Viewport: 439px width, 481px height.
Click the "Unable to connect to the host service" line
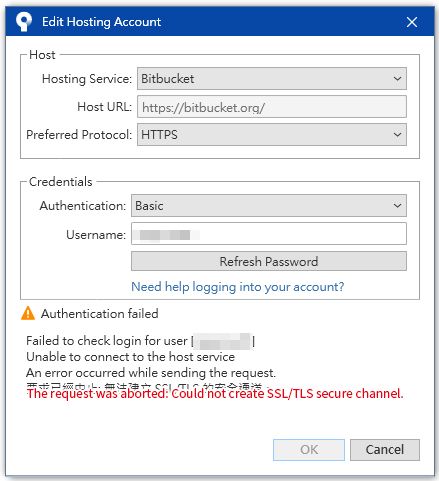(130, 357)
